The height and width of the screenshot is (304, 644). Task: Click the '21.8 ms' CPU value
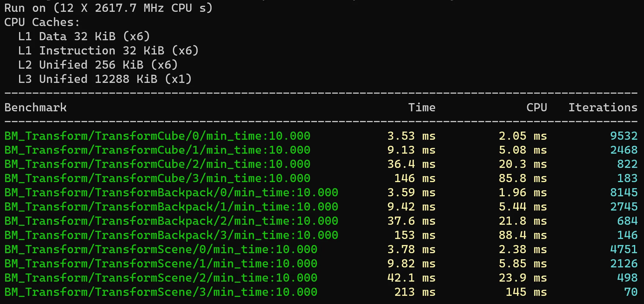523,221
